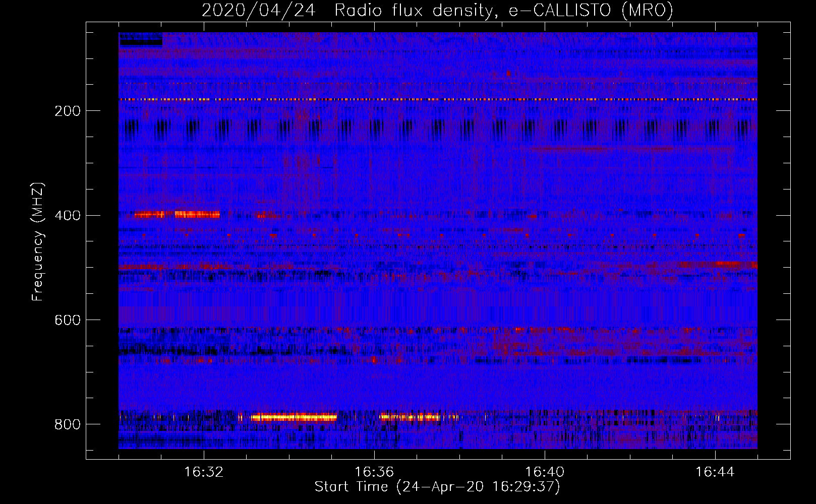This screenshot has width=816, height=504.
Task: Click the bright yellow 800 MHz burst near 16:34
Action: pyautogui.click(x=294, y=417)
